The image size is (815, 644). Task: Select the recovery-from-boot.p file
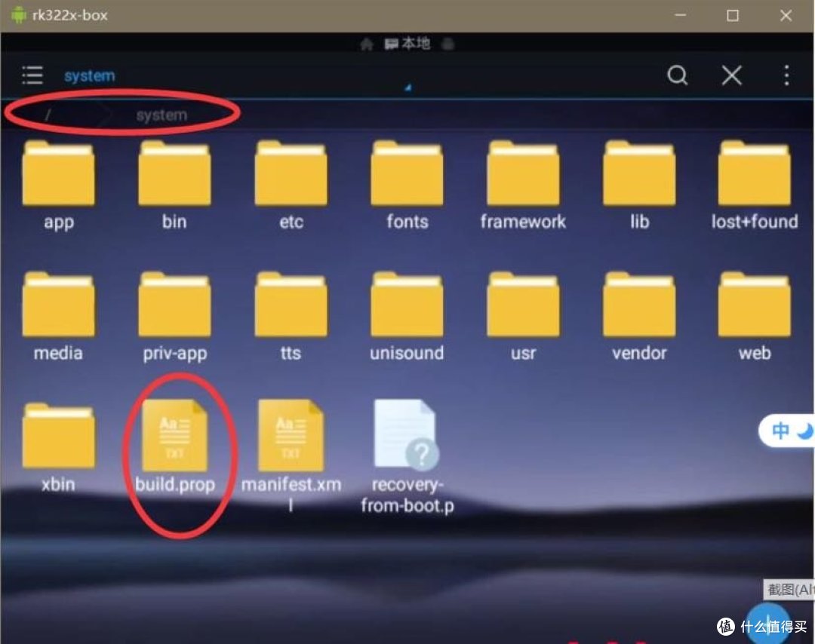[407, 456]
